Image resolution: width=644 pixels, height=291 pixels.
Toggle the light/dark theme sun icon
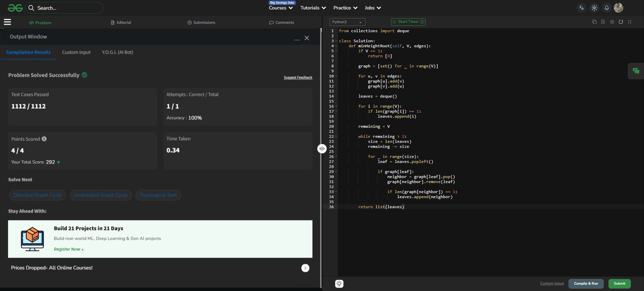tap(594, 8)
